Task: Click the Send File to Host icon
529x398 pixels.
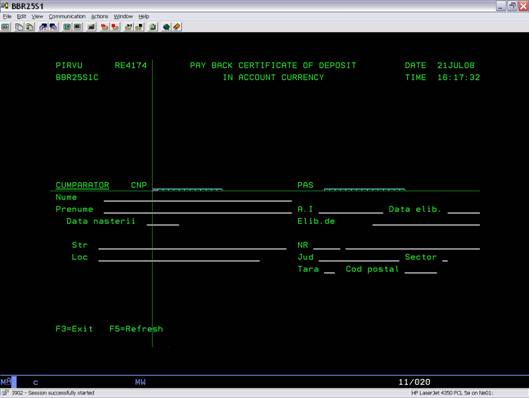Action: (x=43, y=27)
